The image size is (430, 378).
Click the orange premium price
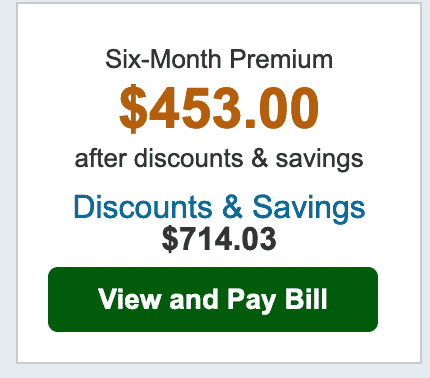tap(219, 108)
